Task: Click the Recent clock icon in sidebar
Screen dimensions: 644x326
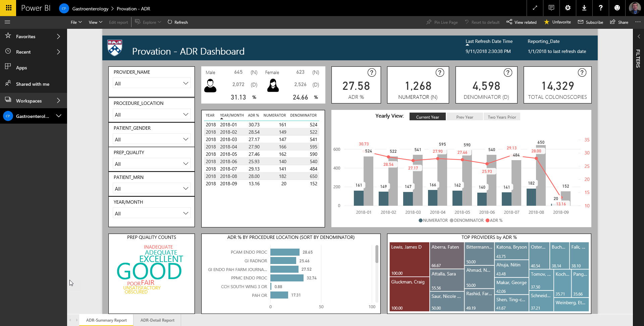Action: (8, 52)
